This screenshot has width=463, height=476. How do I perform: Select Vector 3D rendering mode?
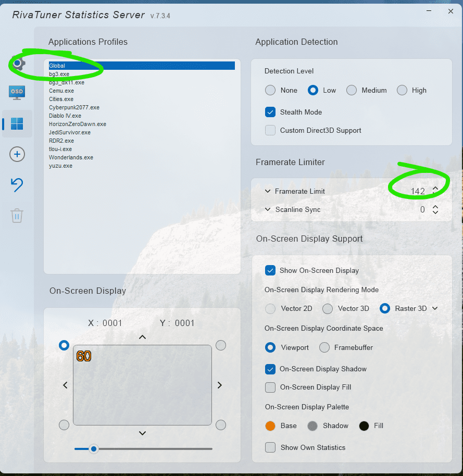[x=328, y=308]
